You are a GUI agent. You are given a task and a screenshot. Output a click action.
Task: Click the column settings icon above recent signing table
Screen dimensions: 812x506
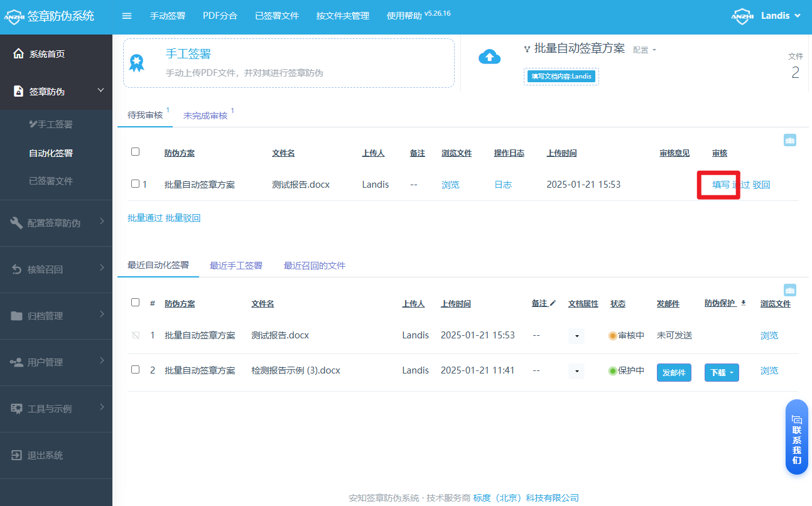pyautogui.click(x=790, y=290)
